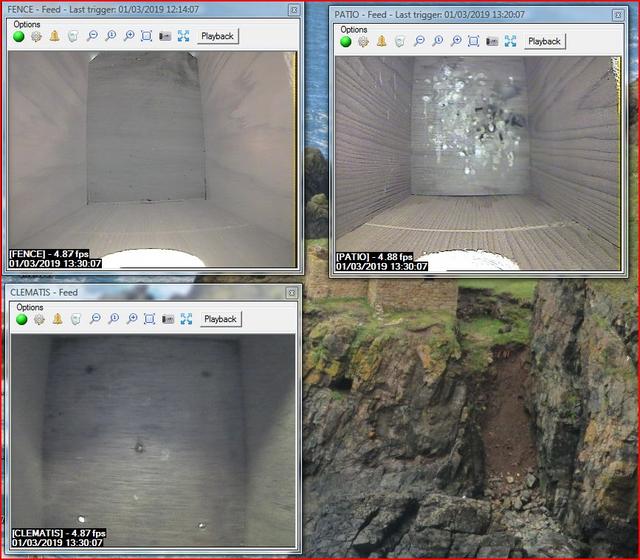Viewport: 640px width, 560px height.
Task: Click the fit-to-frame square icon in FENCE toolbar
Action: click(x=147, y=36)
